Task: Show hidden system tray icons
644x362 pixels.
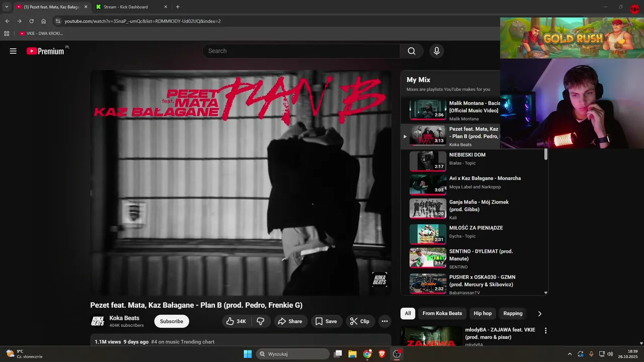Action: pyautogui.click(x=570, y=354)
